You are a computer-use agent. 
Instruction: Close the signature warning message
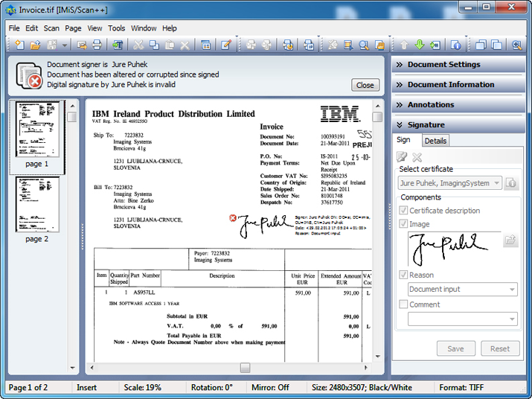[365, 85]
